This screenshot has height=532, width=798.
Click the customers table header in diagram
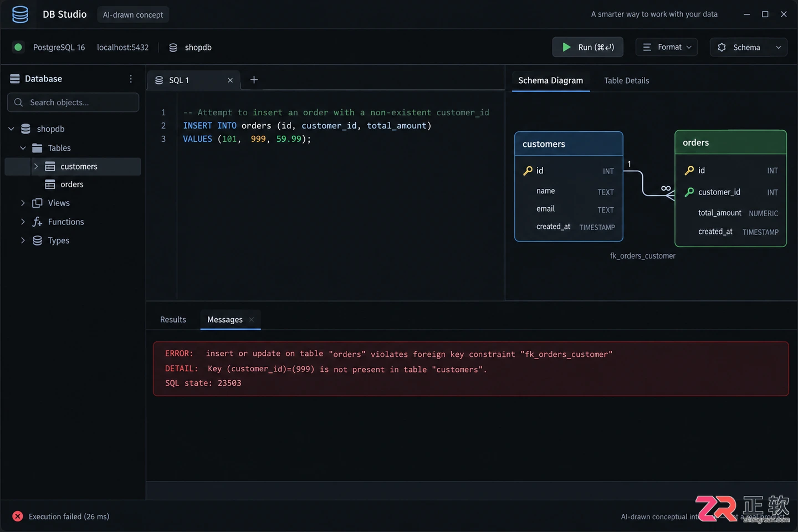(569, 144)
